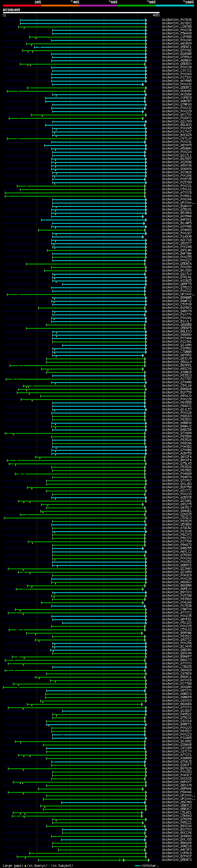This screenshot has width=197, height=868.
Task: Select hit label UniRef100_Q117K9
Action: (x=177, y=122)
